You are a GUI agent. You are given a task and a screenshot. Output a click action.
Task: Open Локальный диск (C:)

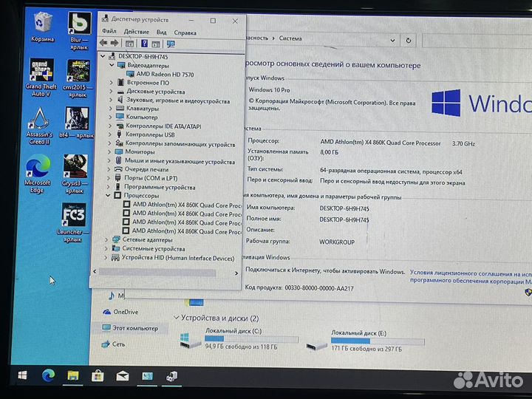239,338
